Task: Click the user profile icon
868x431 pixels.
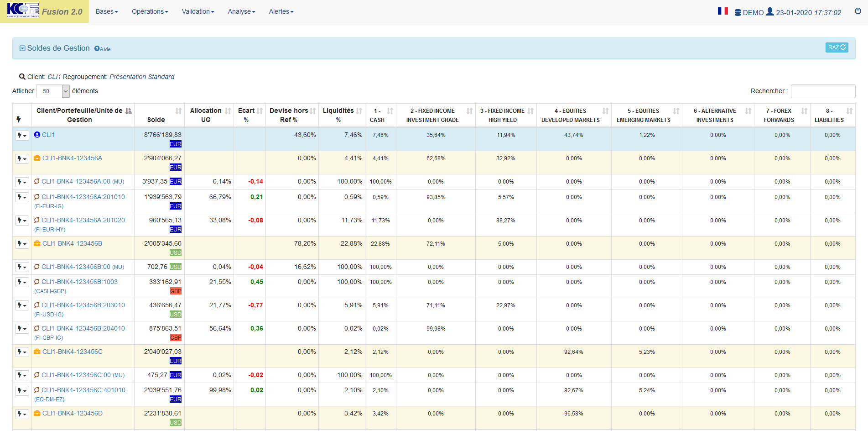Action: tap(769, 11)
